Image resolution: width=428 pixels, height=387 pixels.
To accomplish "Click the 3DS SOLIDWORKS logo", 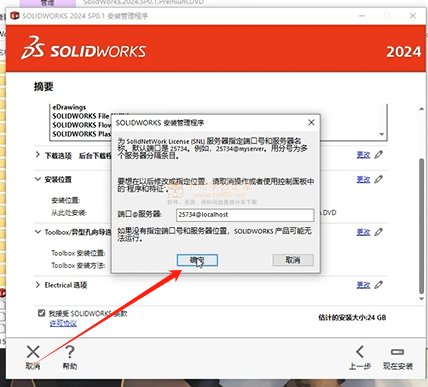I will tap(83, 49).
